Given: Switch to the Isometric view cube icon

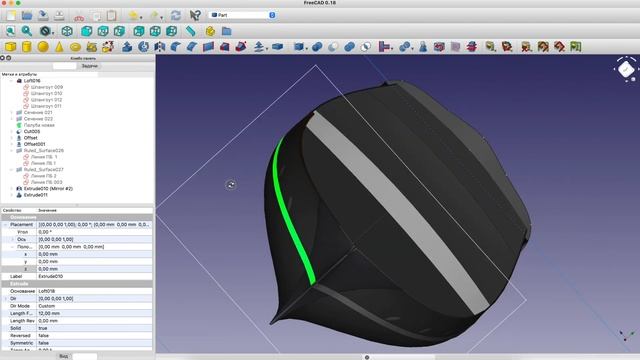Looking at the screenshot, I should tap(67, 31).
